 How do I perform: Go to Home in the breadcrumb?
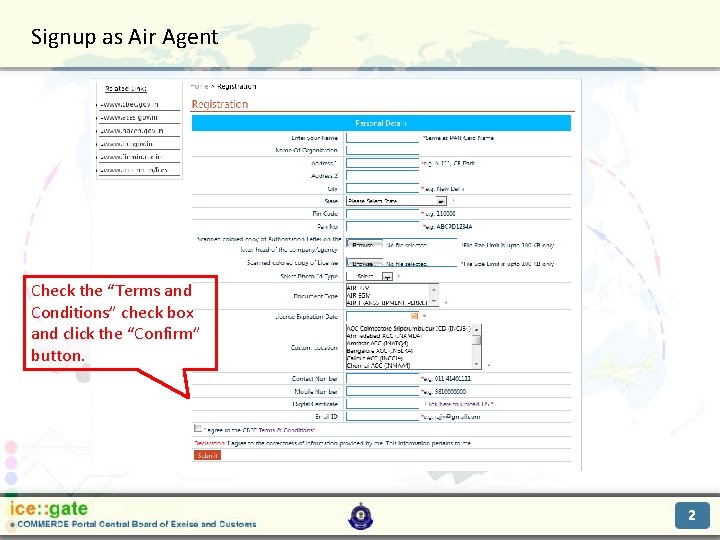click(x=200, y=86)
